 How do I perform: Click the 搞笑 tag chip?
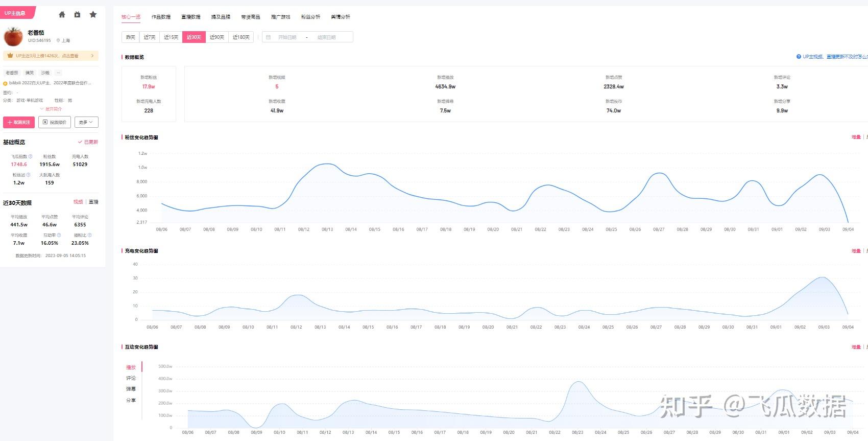pos(30,73)
